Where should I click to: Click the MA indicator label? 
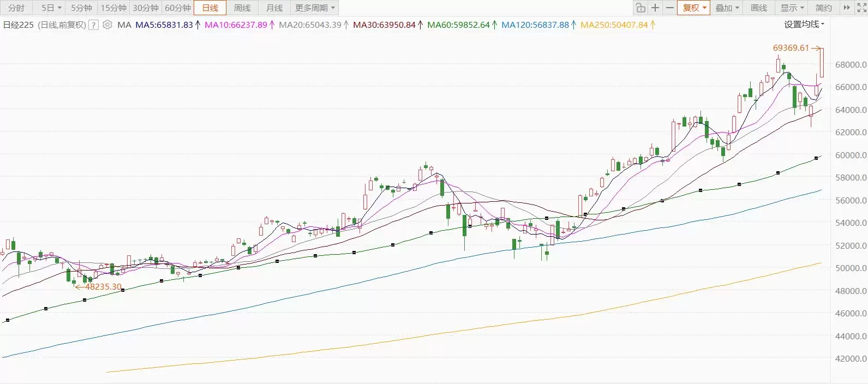point(124,25)
